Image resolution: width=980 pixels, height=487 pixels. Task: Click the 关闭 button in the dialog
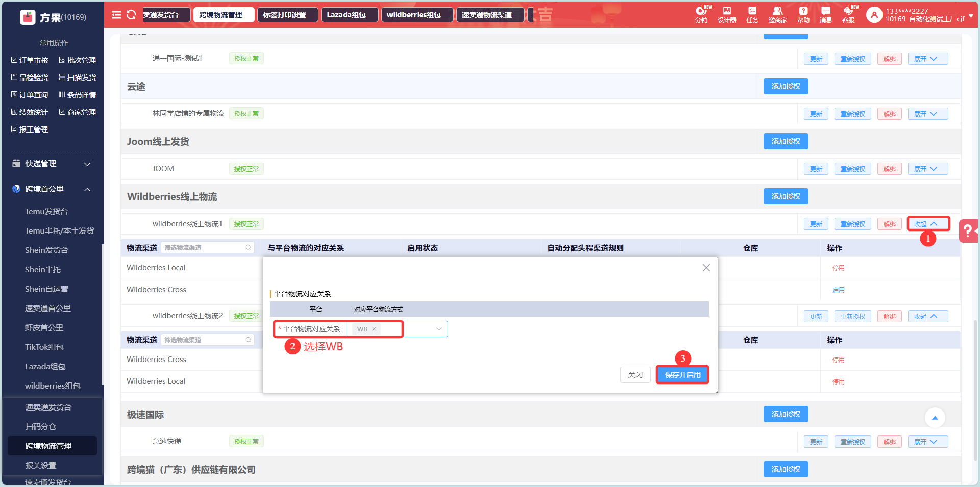click(x=635, y=375)
